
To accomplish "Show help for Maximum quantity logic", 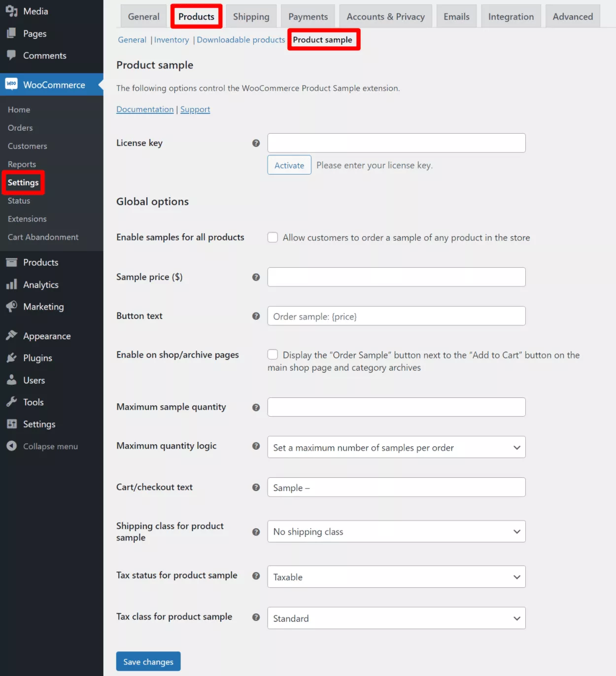I will [x=256, y=446].
